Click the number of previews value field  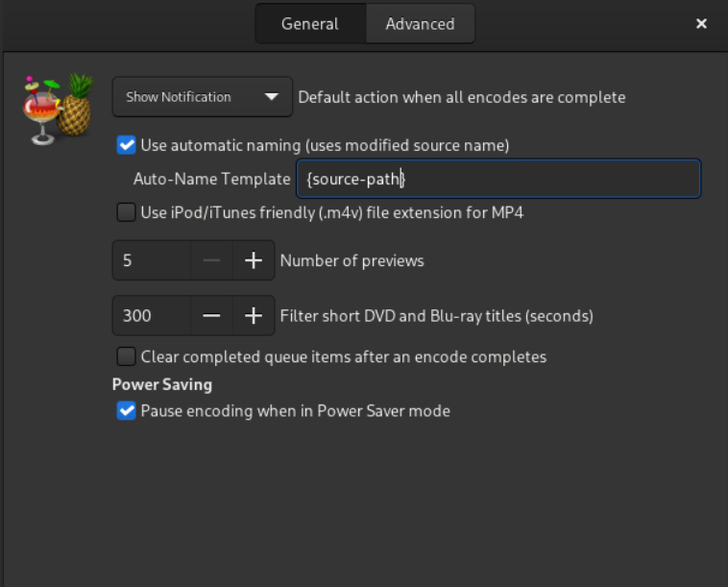pyautogui.click(x=152, y=260)
